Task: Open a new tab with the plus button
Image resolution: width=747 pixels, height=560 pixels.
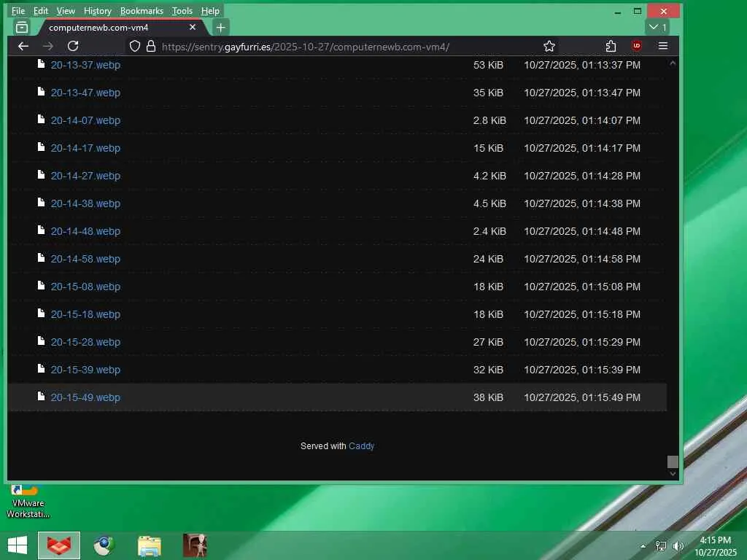Action: [x=220, y=28]
